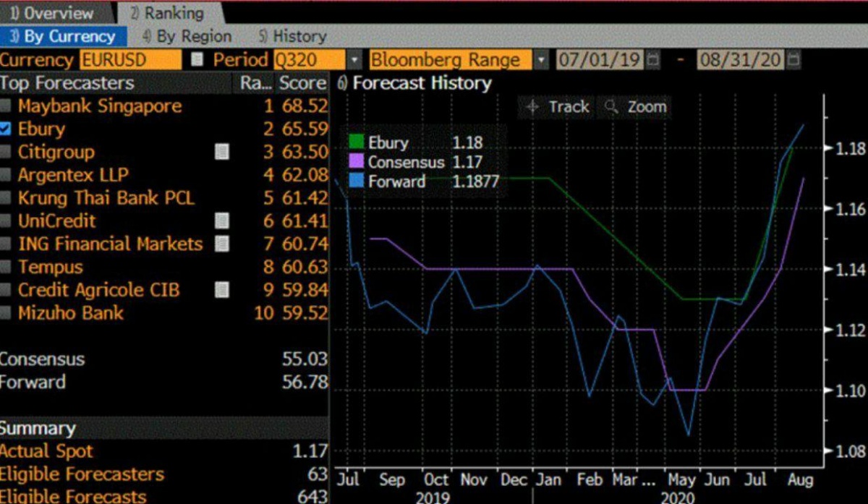Sort by the Score column header
868x504 pixels.
point(302,83)
